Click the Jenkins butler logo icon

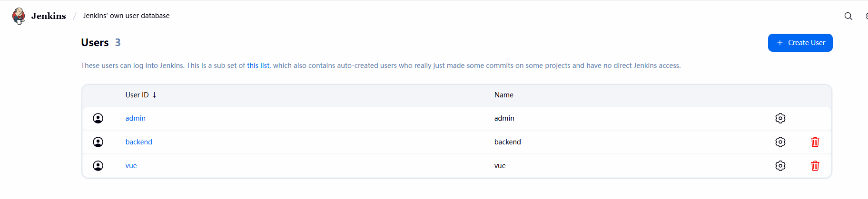tap(19, 16)
